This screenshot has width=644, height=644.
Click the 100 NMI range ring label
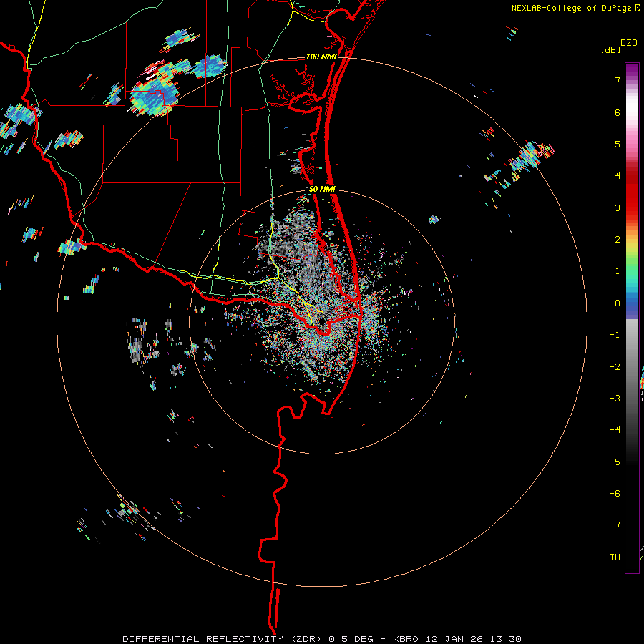(321, 57)
